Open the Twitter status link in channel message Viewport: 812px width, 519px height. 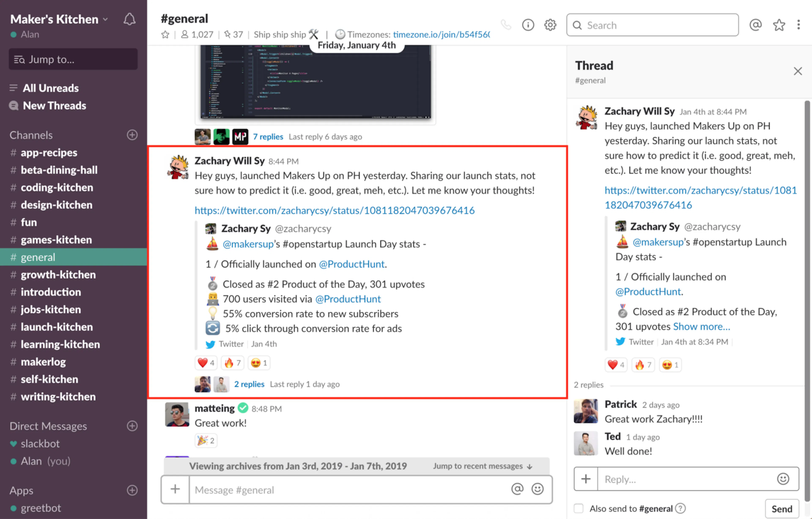[335, 210]
